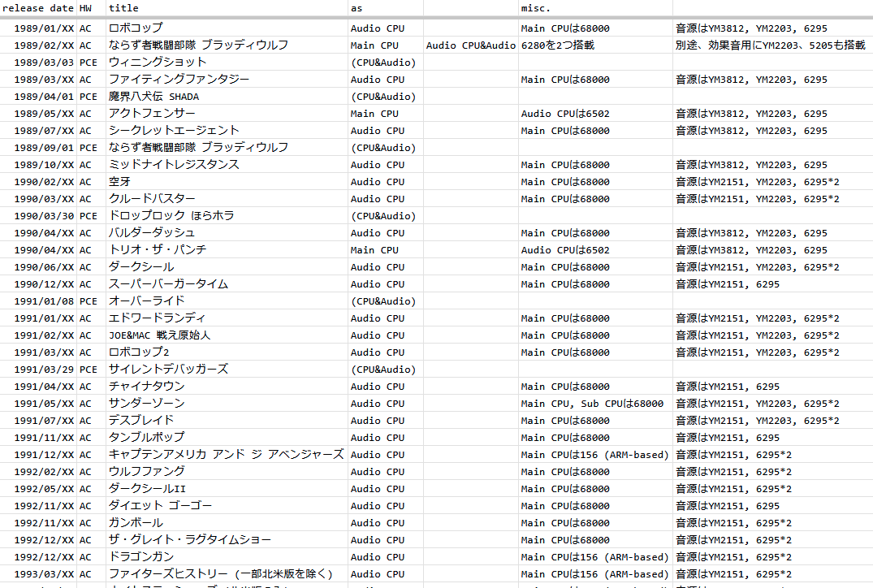This screenshot has width=873, height=588.
Task: Select title 'トリオ・ザ・パンチ'
Action: click(158, 249)
